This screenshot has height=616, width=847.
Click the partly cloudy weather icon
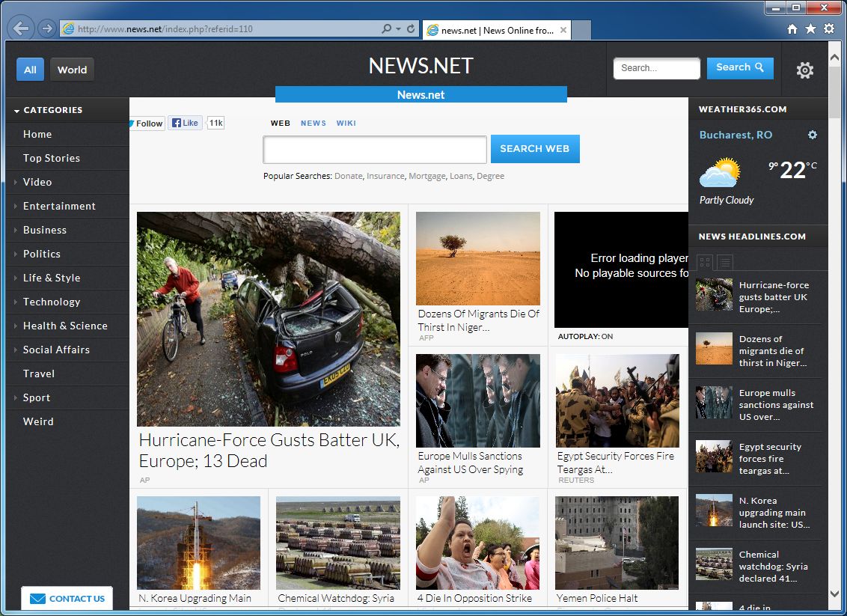tap(720, 172)
